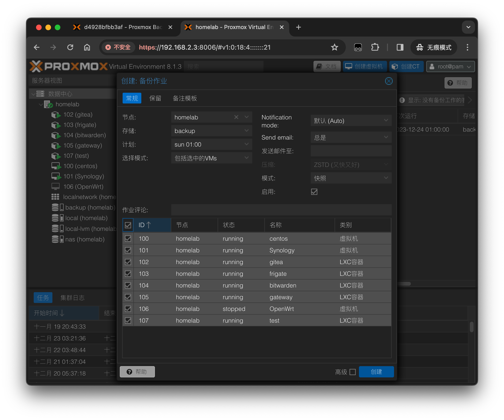The image size is (504, 420).
Task: Open the 帮助 help panel top right
Action: (x=458, y=83)
